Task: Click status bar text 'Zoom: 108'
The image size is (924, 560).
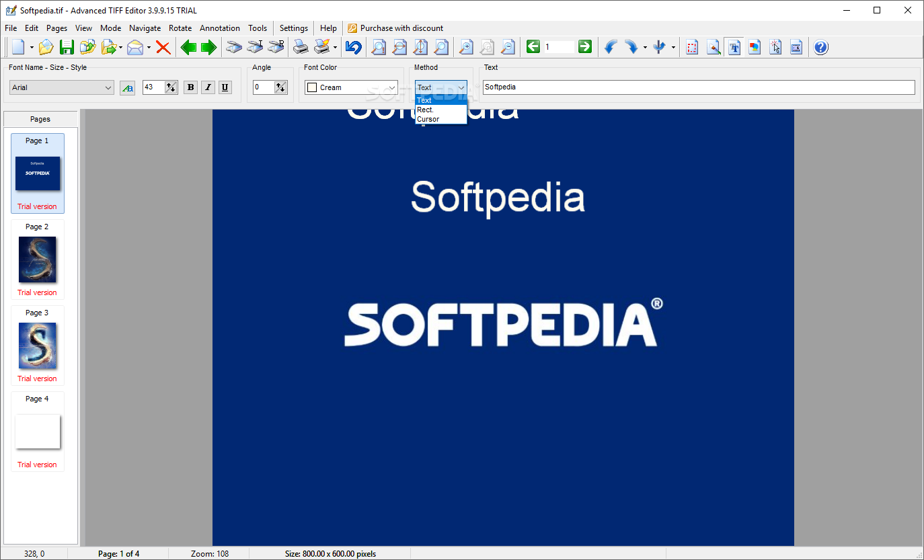Action: coord(210,554)
